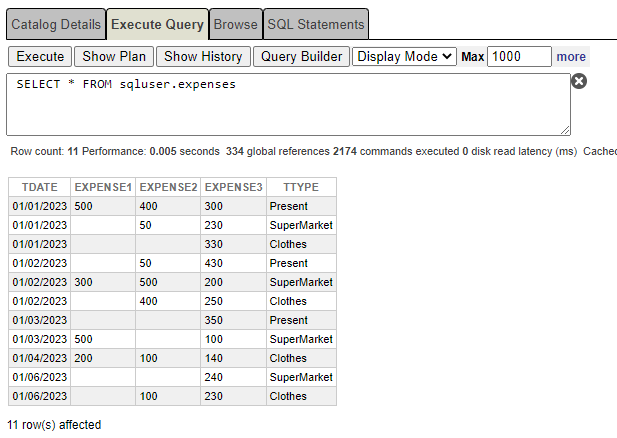This screenshot has width=617, height=438.
Task: Expand the Display Mode dropdown
Action: click(x=405, y=57)
